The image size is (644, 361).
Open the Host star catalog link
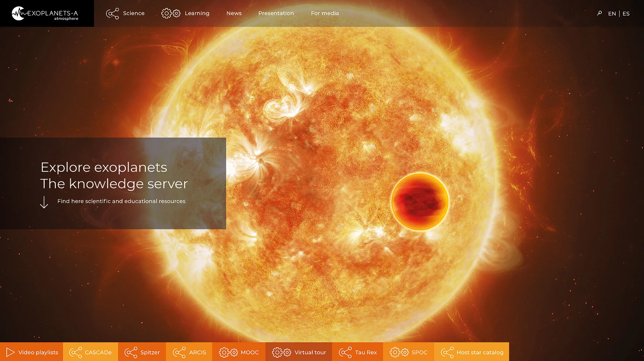click(472, 352)
